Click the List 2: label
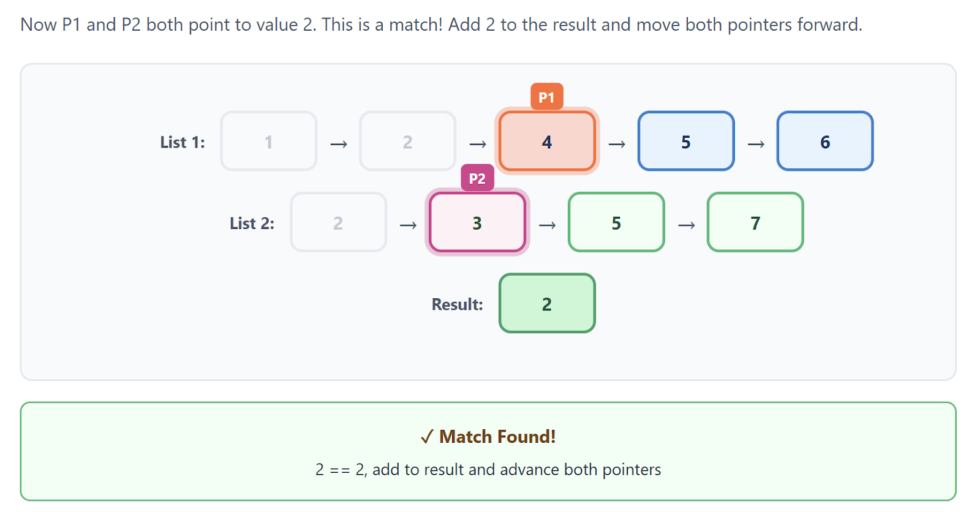Viewport: 980px width, 512px height. point(252,223)
